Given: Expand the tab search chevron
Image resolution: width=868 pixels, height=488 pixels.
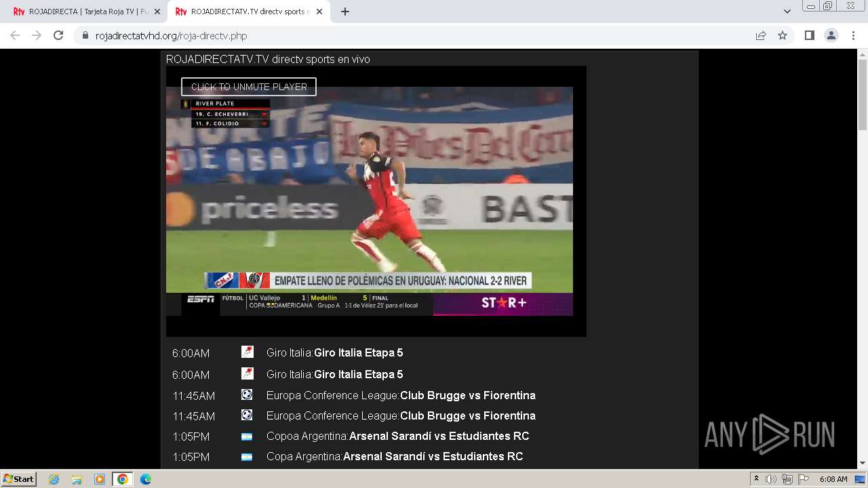Looking at the screenshot, I should [787, 12].
